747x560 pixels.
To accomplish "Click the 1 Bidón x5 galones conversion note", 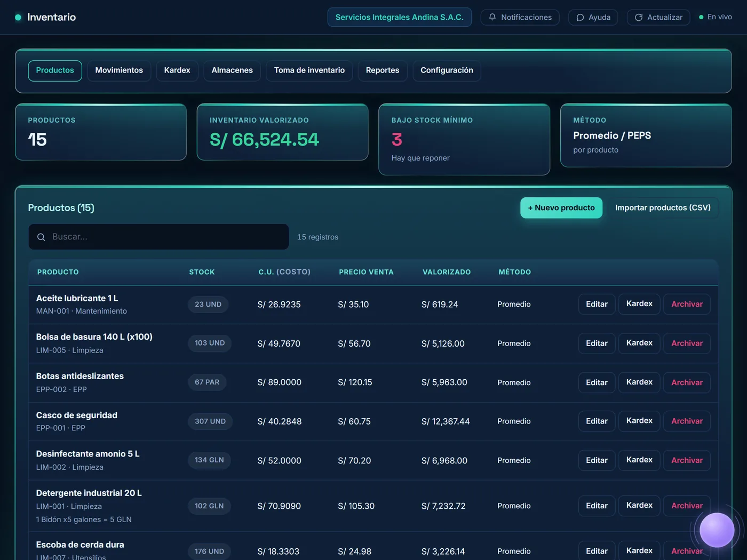I will point(84,519).
